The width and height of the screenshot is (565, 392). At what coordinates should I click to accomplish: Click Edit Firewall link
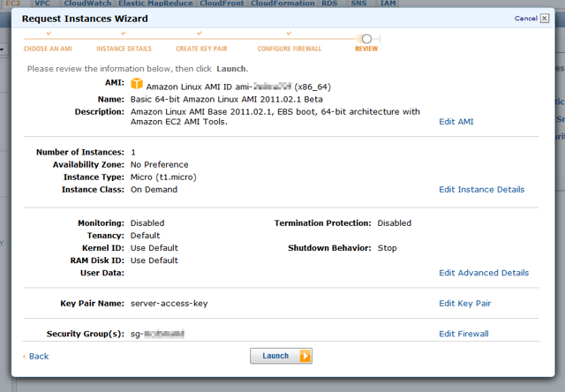click(x=463, y=334)
